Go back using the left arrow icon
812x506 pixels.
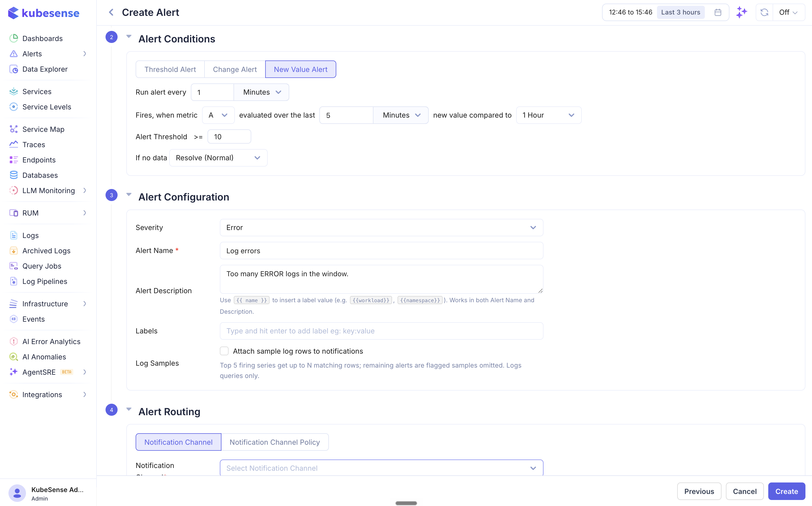[111, 12]
